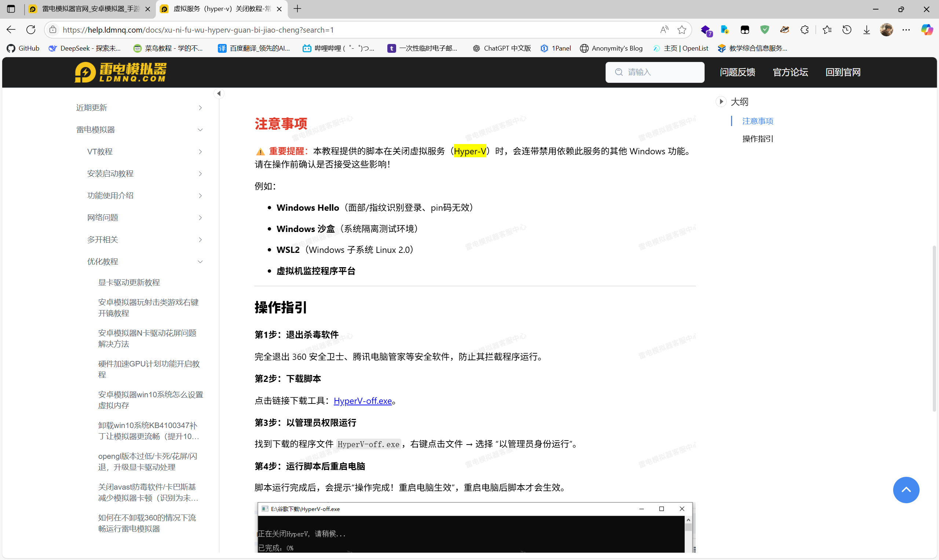Focus the 请输入 search field
The width and height of the screenshot is (939, 560).
tap(655, 72)
